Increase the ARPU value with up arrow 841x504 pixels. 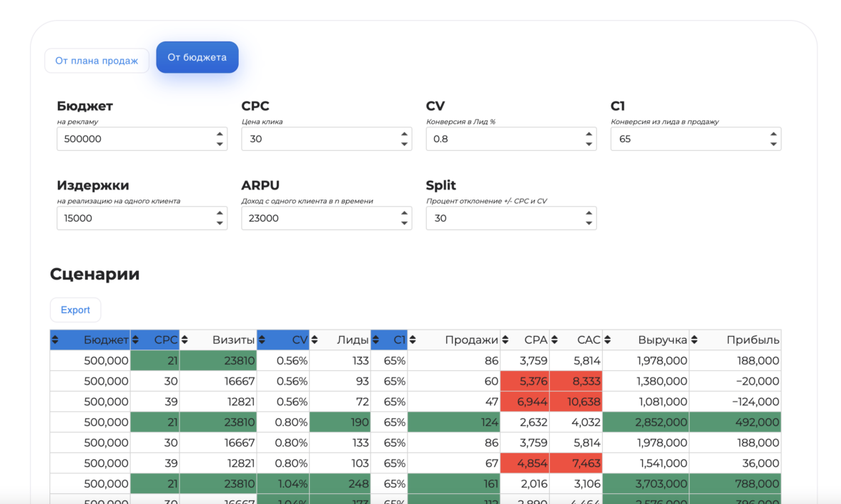(x=404, y=213)
